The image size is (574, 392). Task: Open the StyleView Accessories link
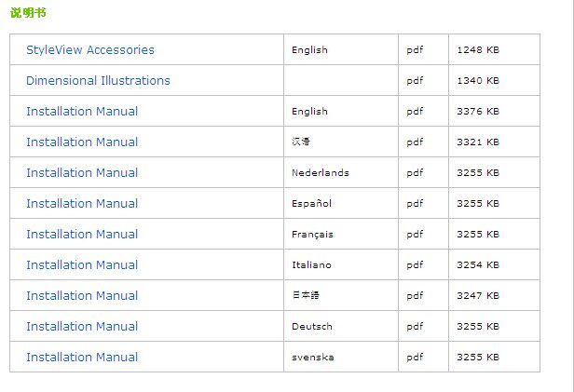[x=90, y=50]
